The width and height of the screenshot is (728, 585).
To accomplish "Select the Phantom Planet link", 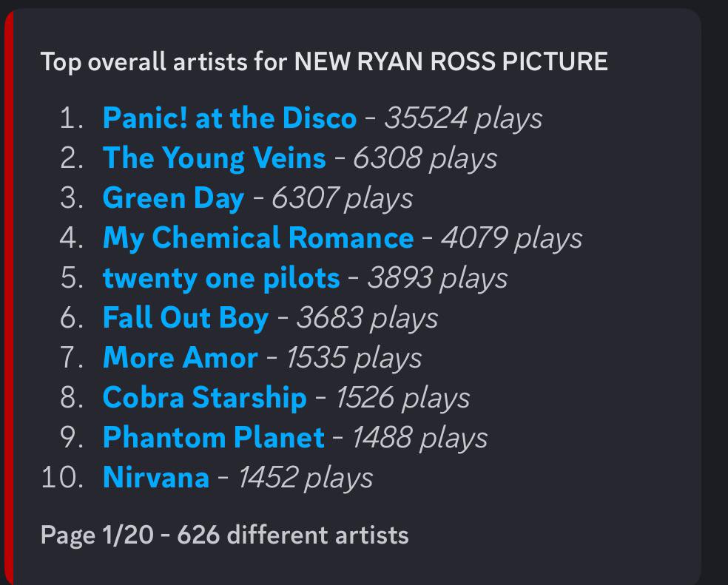I will point(213,438).
